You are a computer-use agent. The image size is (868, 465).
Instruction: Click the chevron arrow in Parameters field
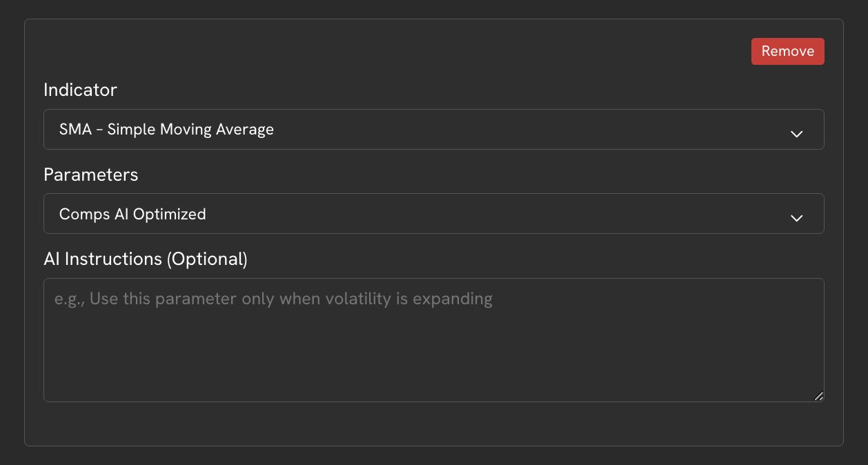(796, 218)
